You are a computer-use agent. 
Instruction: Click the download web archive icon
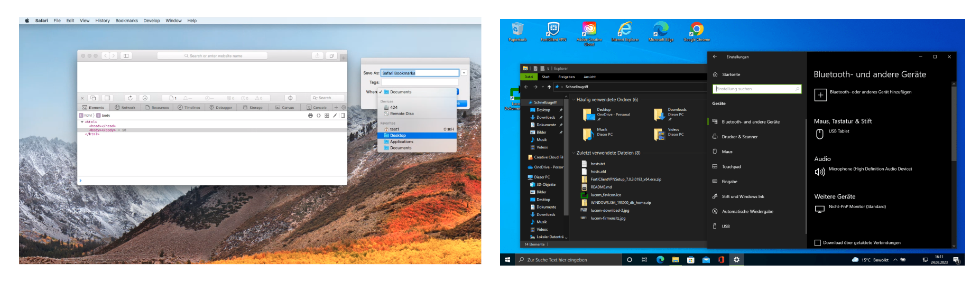(x=145, y=98)
